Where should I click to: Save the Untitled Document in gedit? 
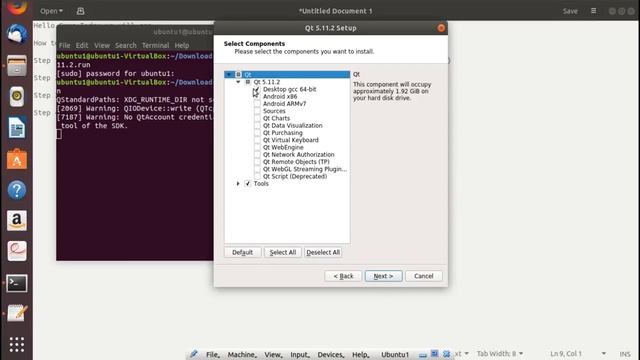(570, 11)
